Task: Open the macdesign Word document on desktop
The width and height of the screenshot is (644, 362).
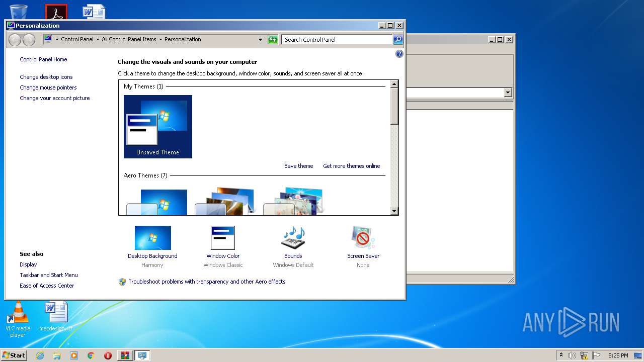Action: 56,317
